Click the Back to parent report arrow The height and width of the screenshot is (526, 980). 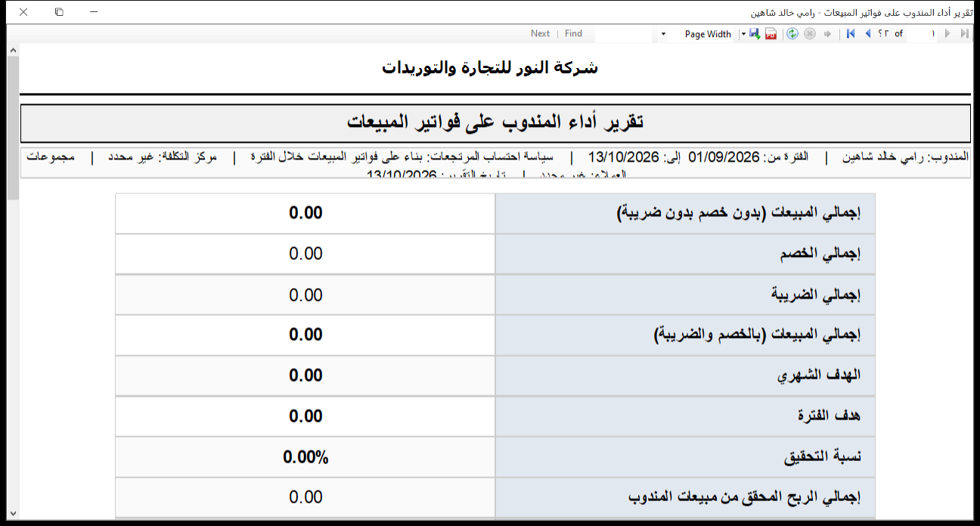[x=827, y=34]
